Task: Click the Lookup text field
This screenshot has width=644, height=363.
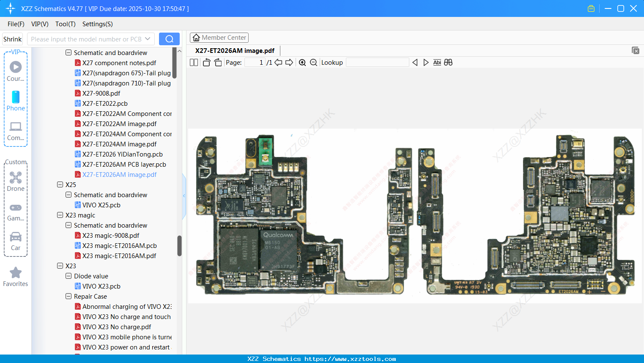Action: tap(378, 63)
